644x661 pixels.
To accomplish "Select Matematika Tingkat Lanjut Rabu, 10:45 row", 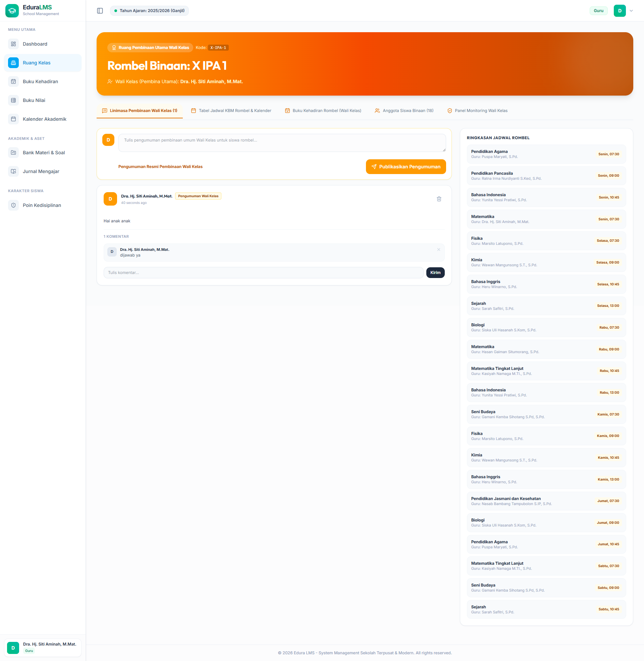I will [x=546, y=371].
